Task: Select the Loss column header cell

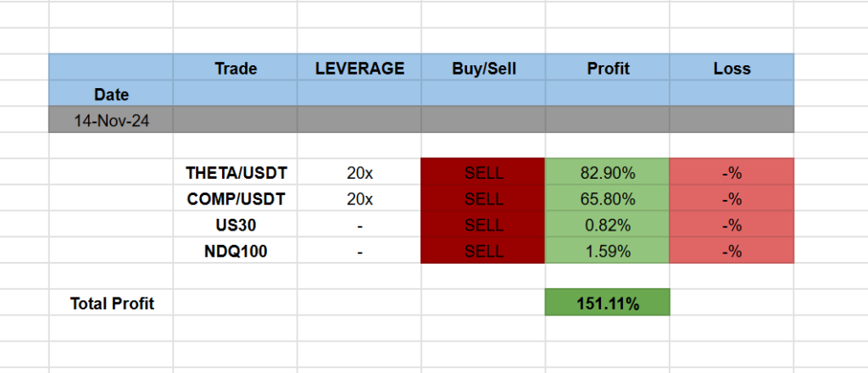Action: click(732, 69)
